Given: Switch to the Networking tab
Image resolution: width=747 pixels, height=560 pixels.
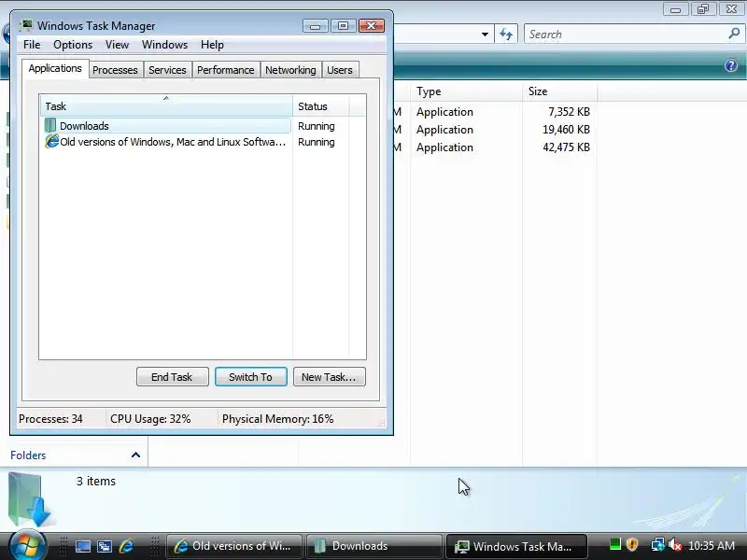Looking at the screenshot, I should [290, 70].
